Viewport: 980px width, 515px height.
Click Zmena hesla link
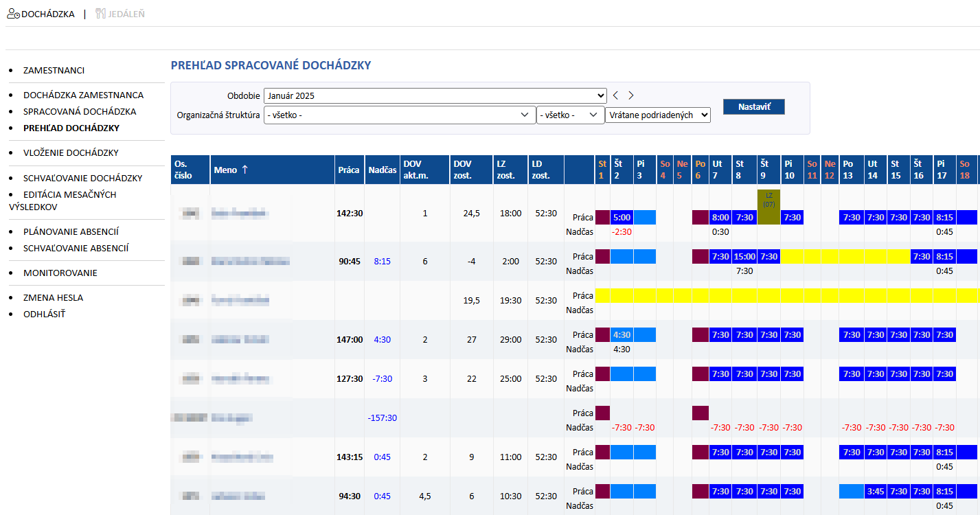pyautogui.click(x=53, y=297)
